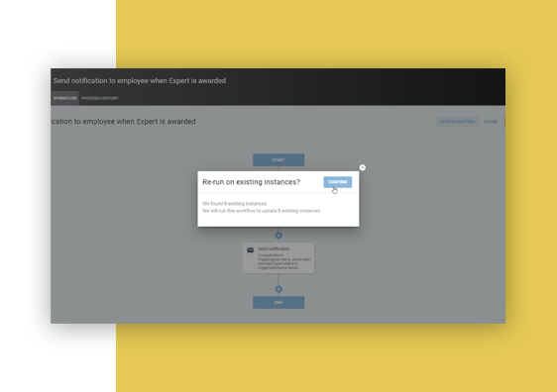Click the Clone button
The image size is (557, 392).
pos(491,122)
